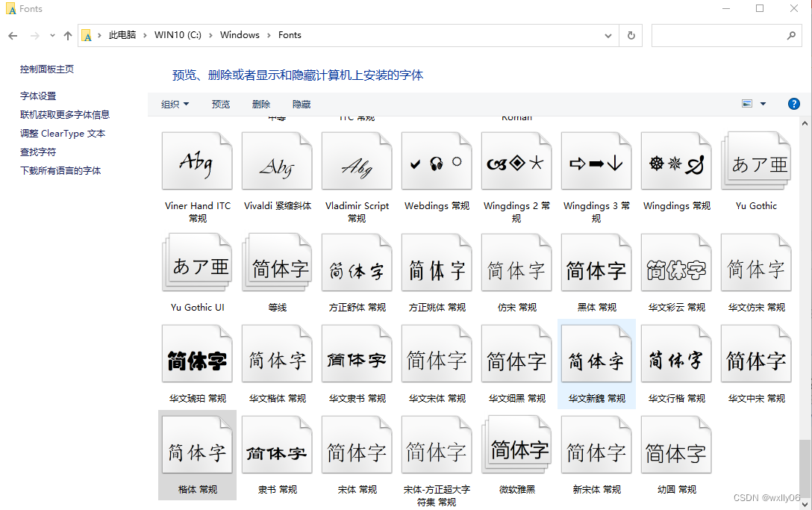The width and height of the screenshot is (812, 510).
Task: Select the Vivaldi 紧缩斜体 font icon
Action: [x=277, y=161]
